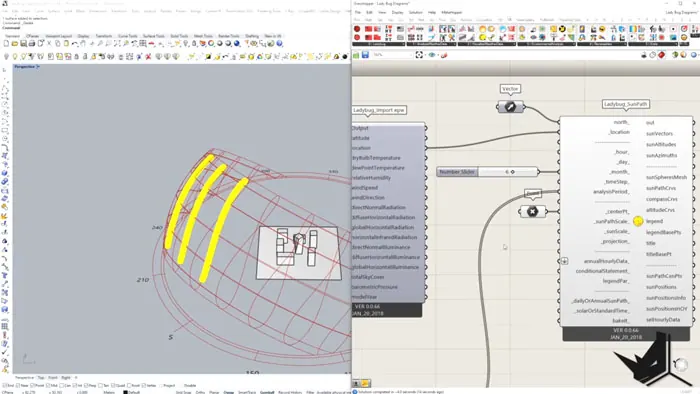
Task: Toggle Grid Snap in Rhino status bar
Action: (183, 392)
